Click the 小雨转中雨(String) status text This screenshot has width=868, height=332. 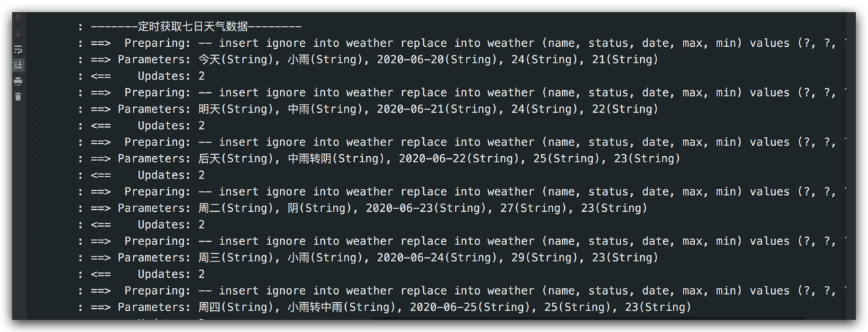pos(343,308)
